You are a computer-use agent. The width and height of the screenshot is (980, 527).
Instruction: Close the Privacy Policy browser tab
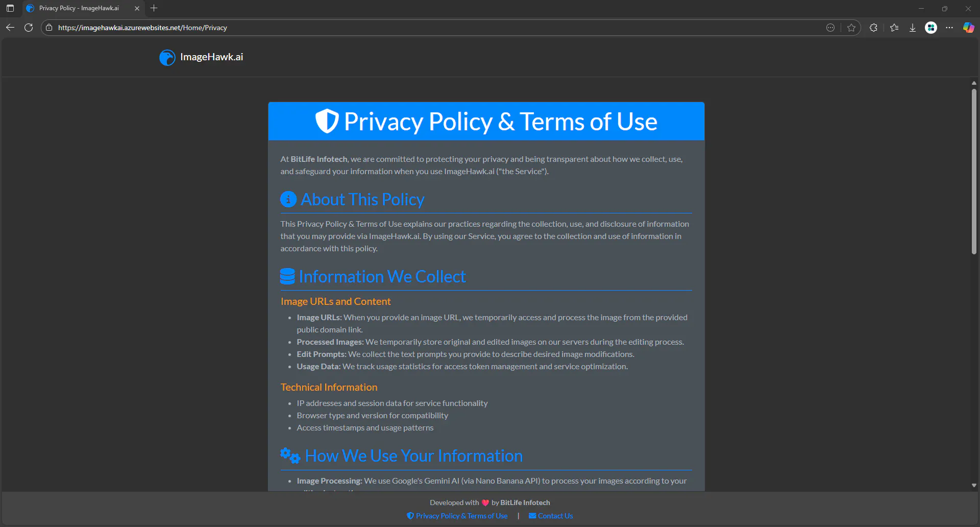pyautogui.click(x=137, y=8)
